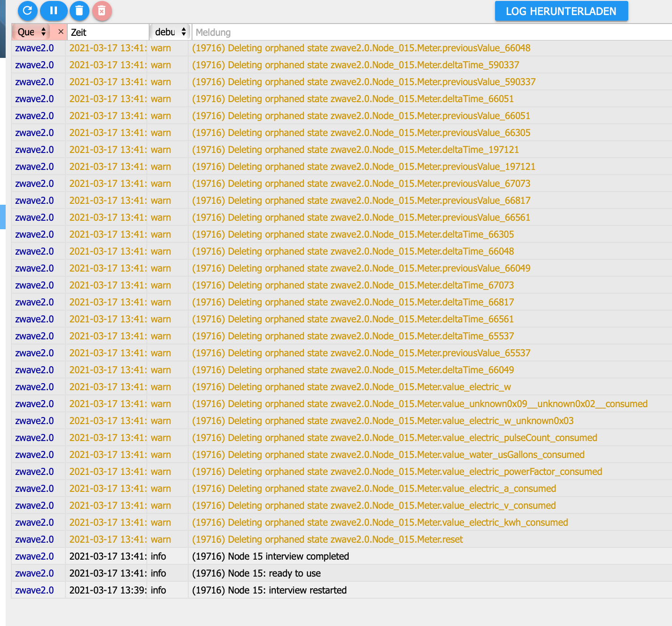Click message ending in value_electric_a_consumed
The image size is (672, 626).
click(374, 489)
